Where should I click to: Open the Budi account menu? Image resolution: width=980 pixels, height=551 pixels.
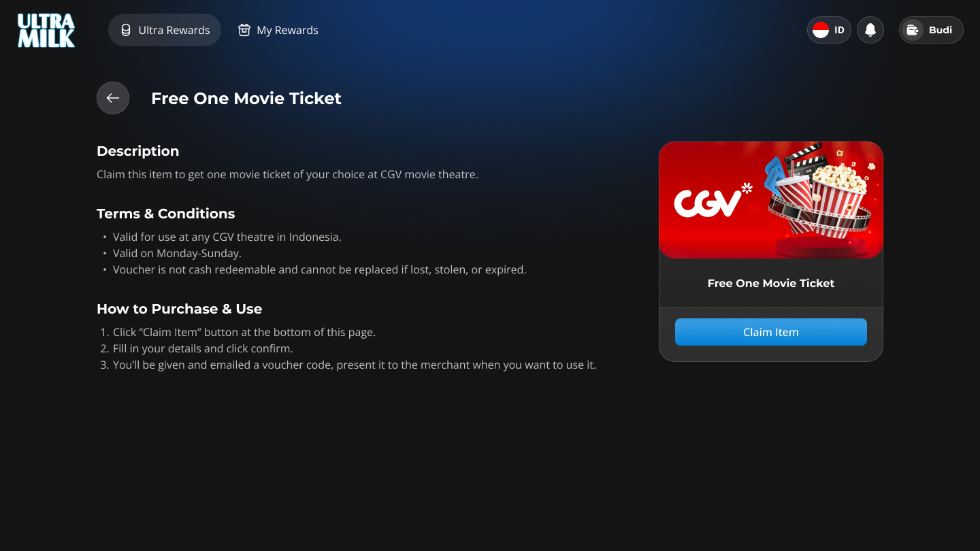coord(931,30)
